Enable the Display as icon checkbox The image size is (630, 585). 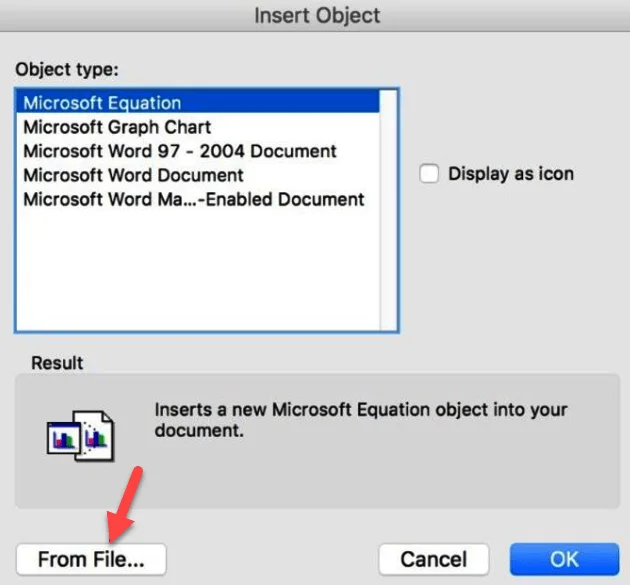click(429, 174)
